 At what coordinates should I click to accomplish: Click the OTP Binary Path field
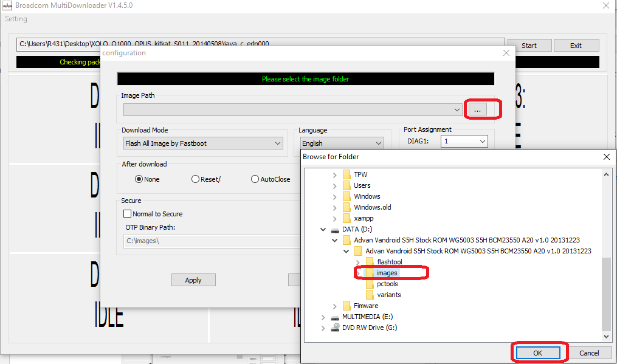(213, 241)
